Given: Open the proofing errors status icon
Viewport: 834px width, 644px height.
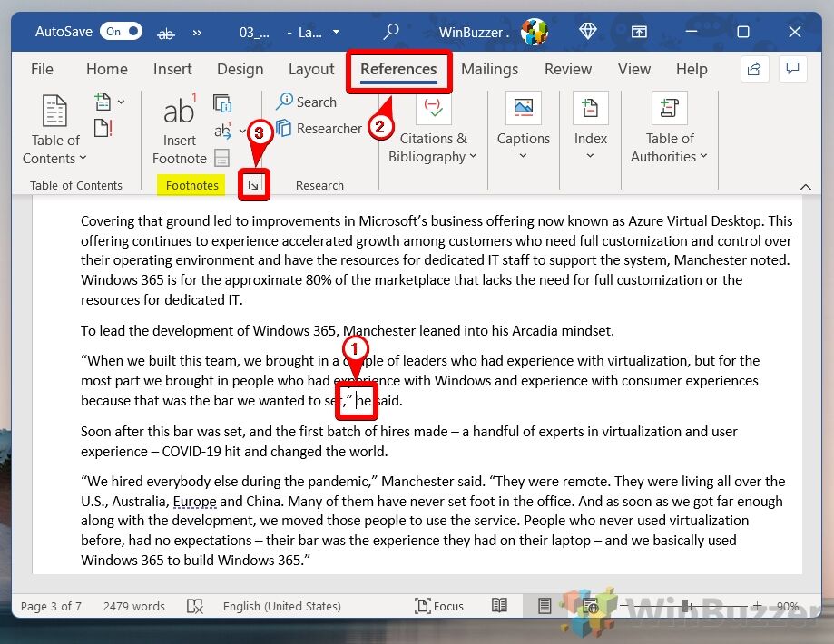Looking at the screenshot, I should pyautogui.click(x=194, y=606).
